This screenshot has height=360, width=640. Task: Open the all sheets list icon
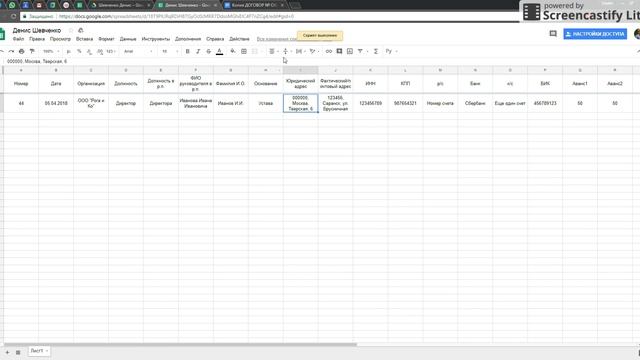click(x=18, y=352)
